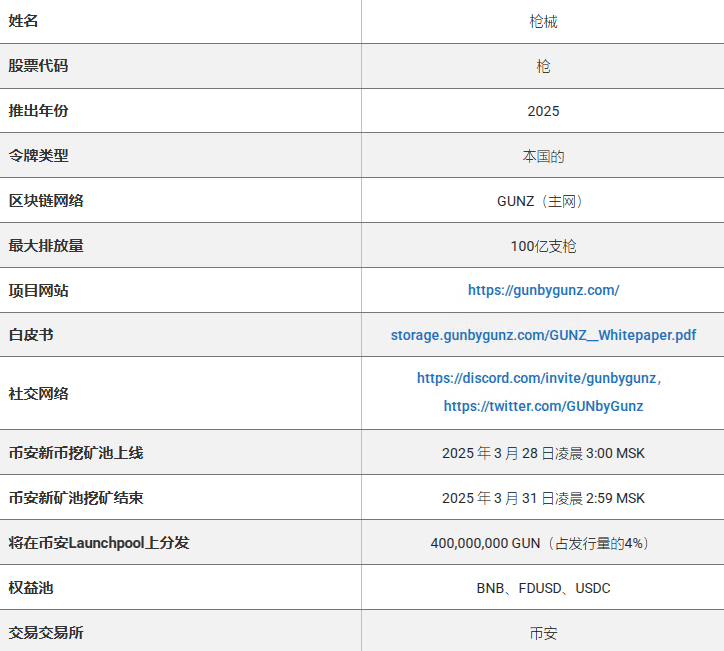724x651 pixels.
Task: Select the 项目网站 label
Action: [x=38, y=290]
